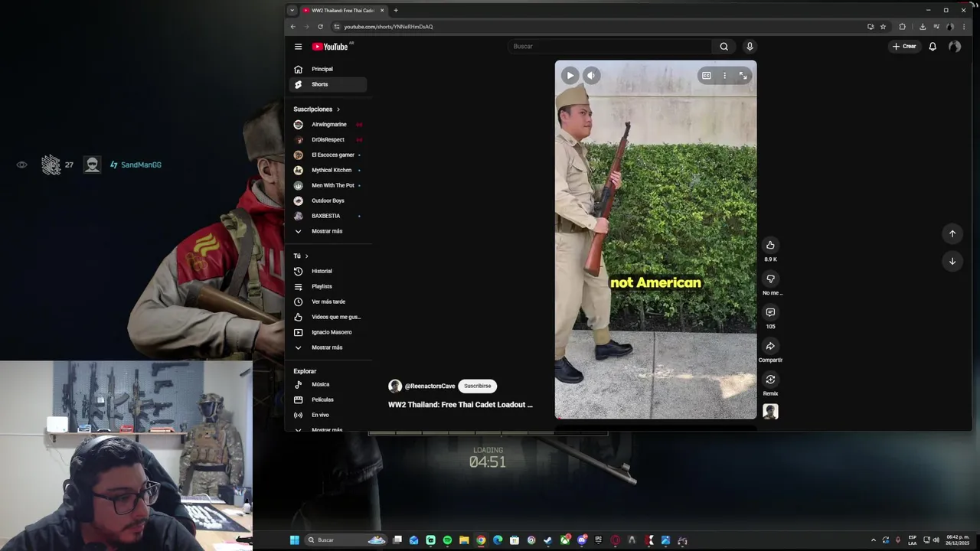Open the @ReenactorsCave channel link

[430, 386]
